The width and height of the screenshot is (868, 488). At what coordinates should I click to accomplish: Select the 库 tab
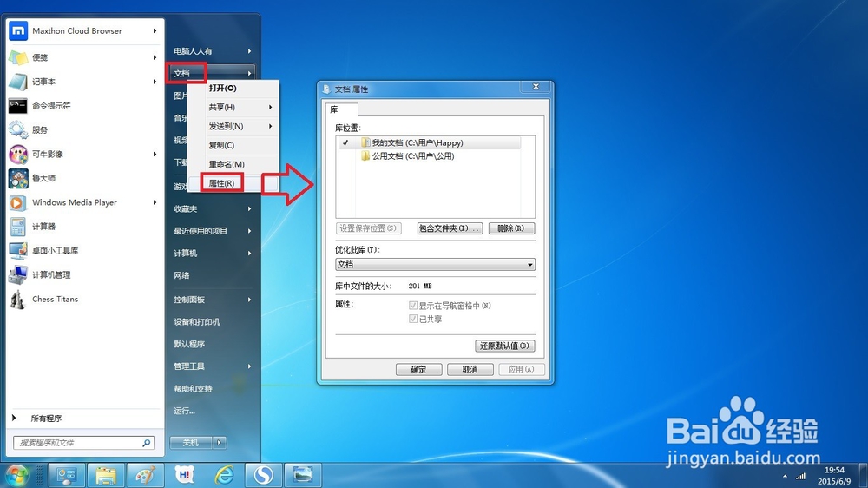[341, 109]
